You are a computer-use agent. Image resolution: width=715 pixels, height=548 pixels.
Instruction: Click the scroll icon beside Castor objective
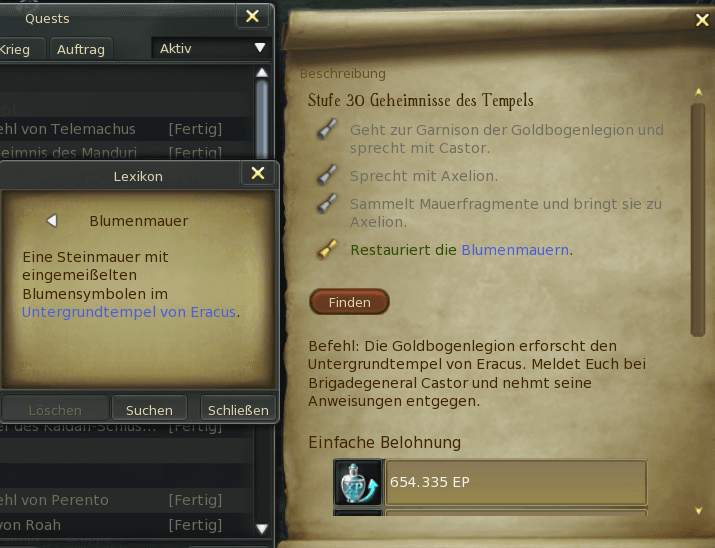click(x=327, y=129)
